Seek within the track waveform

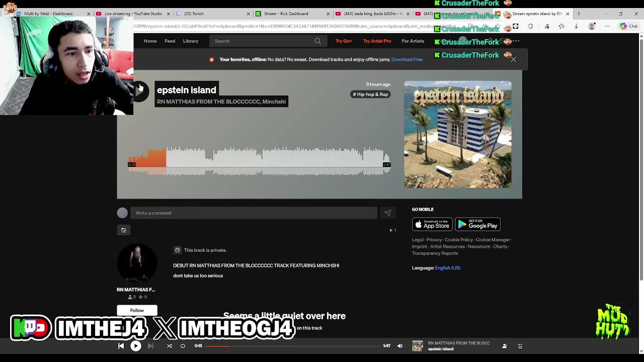click(x=259, y=161)
